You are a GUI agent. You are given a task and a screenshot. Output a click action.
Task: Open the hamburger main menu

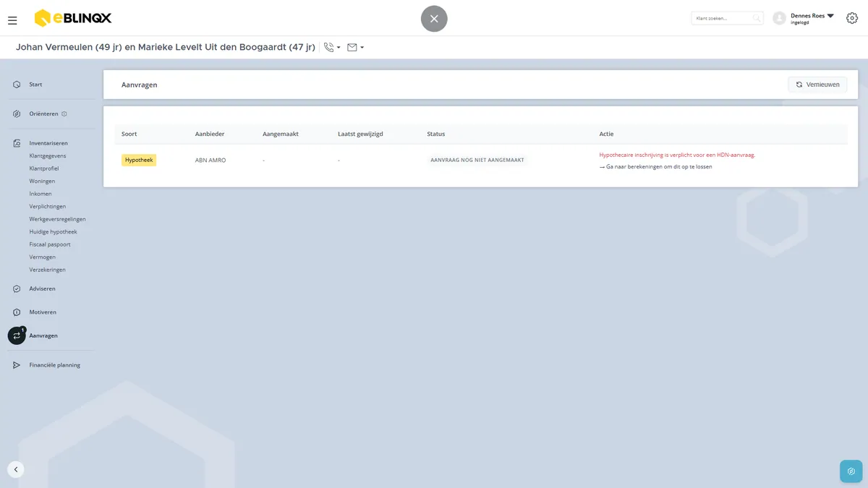pyautogui.click(x=12, y=20)
